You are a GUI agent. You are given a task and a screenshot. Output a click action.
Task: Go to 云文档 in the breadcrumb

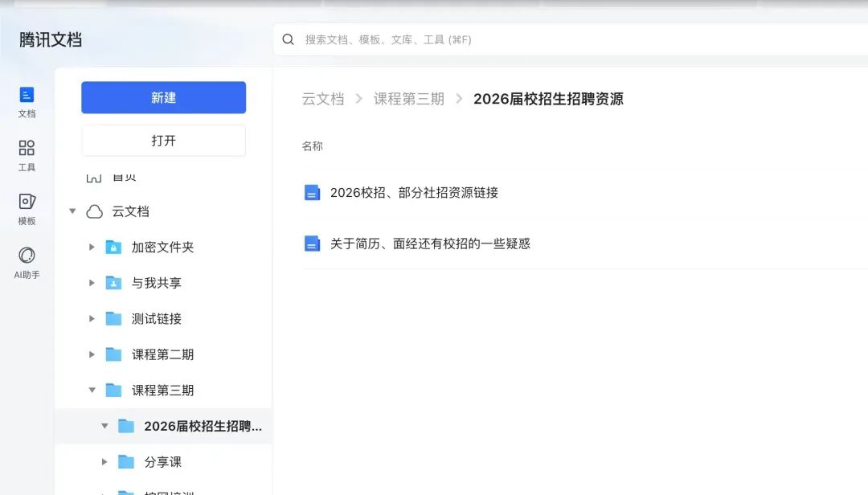pyautogui.click(x=323, y=99)
